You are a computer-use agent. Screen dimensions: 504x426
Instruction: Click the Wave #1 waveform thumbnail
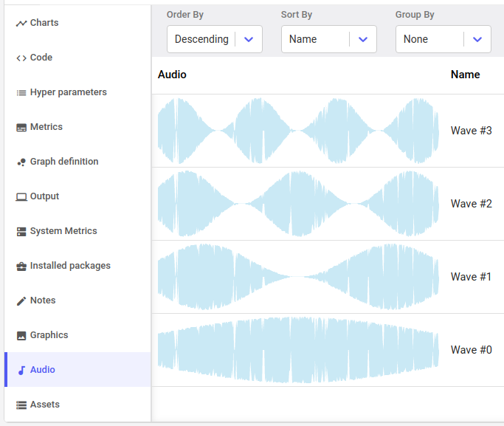[298, 277]
